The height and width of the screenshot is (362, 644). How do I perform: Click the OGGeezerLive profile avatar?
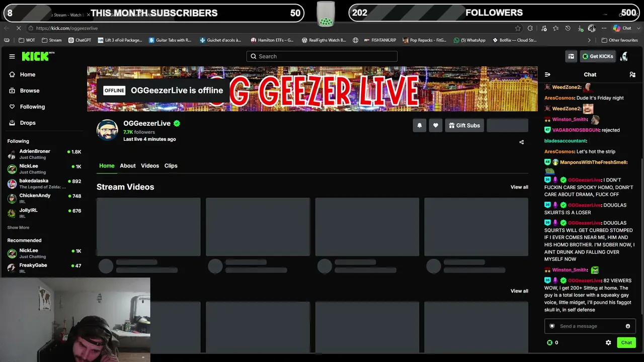[x=107, y=130]
